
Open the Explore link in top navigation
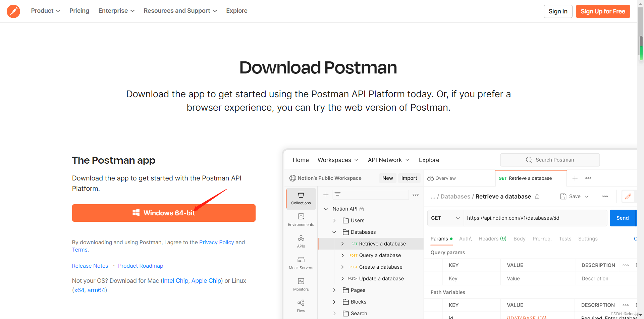pos(237,11)
